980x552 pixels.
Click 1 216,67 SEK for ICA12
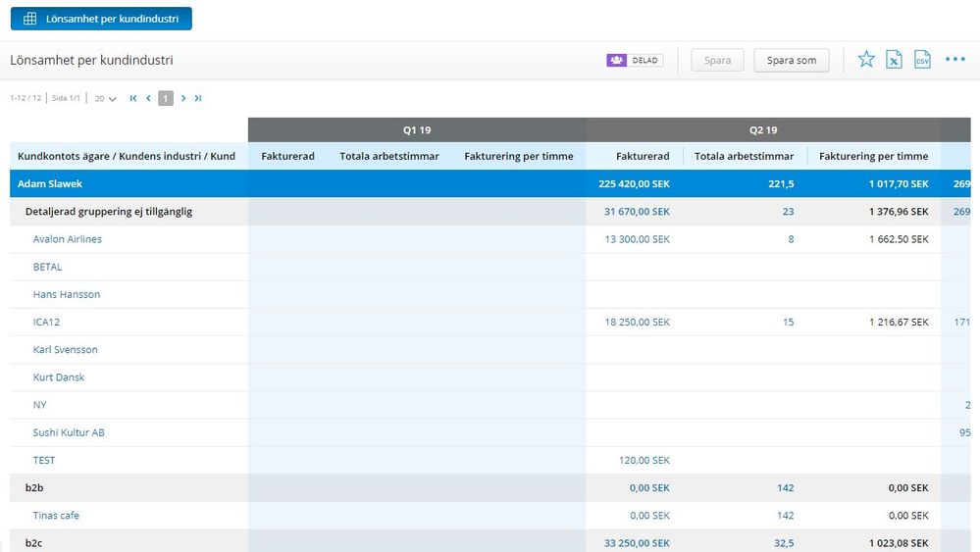tap(899, 323)
